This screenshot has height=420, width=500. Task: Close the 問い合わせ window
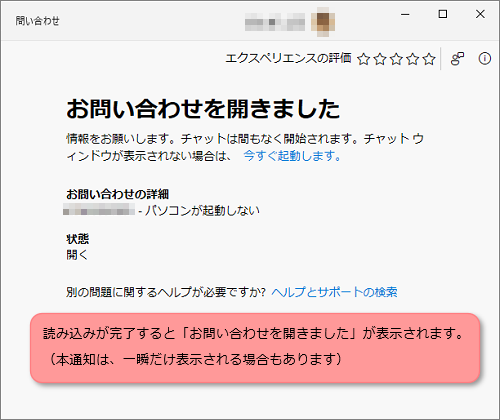(480, 14)
